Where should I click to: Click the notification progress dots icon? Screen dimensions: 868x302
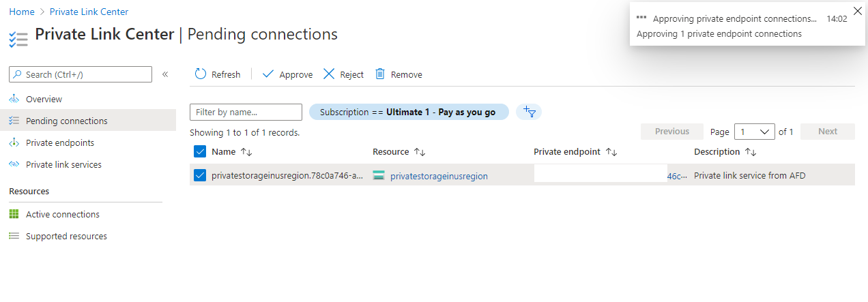pyautogui.click(x=641, y=17)
